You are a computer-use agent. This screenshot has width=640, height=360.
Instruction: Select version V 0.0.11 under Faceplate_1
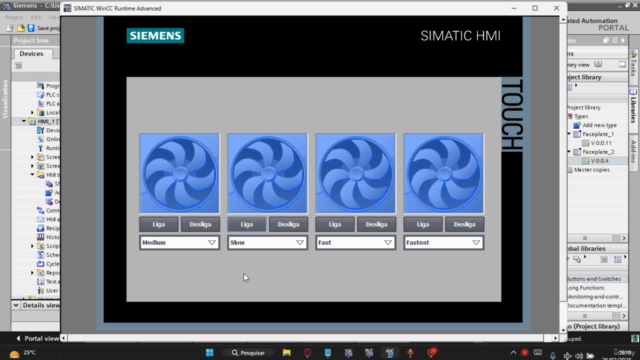pos(601,143)
